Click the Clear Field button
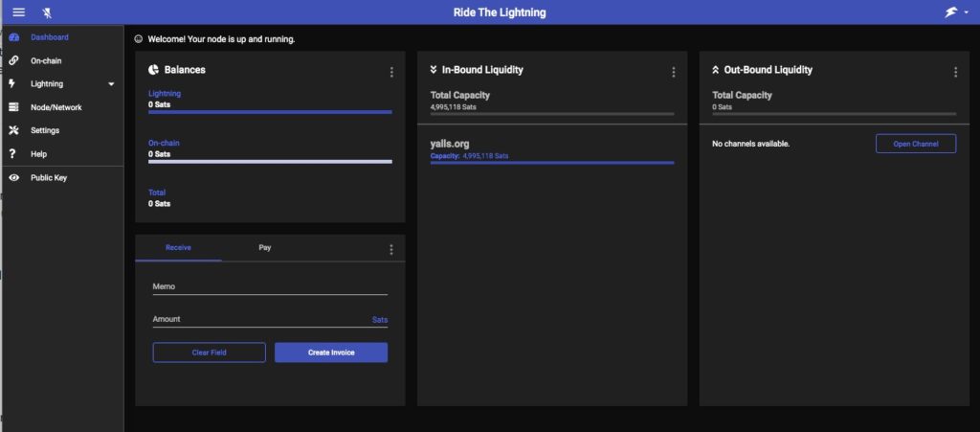The width and height of the screenshot is (980, 432). (209, 352)
